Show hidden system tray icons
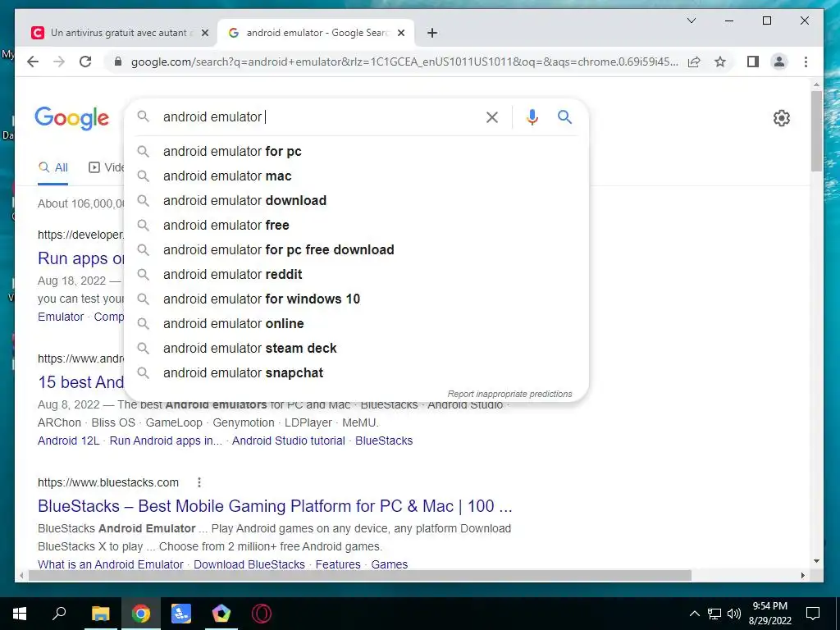Image resolution: width=840 pixels, height=630 pixels. click(x=694, y=614)
